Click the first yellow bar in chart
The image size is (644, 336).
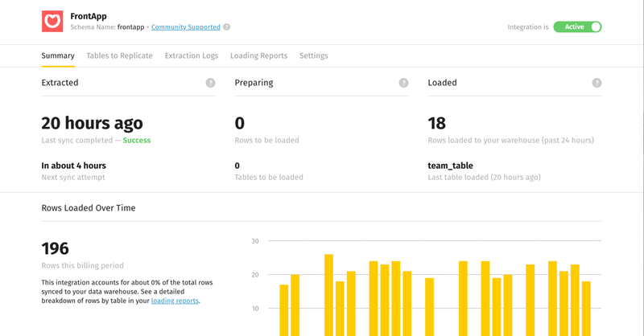pyautogui.click(x=283, y=309)
